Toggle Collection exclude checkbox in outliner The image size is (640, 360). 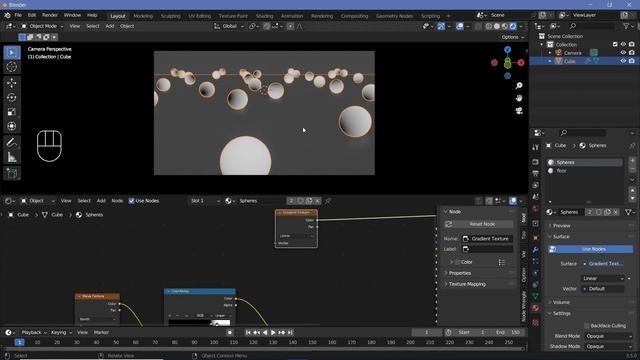[x=615, y=44]
